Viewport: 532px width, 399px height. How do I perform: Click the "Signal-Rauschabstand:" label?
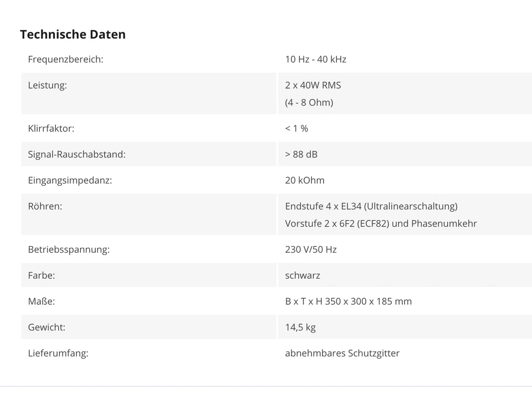(76, 155)
